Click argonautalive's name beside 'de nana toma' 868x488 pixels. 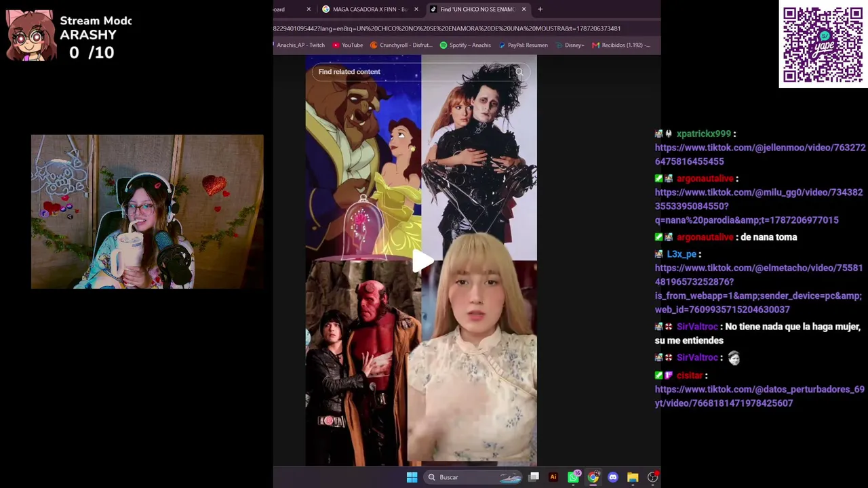tap(705, 237)
